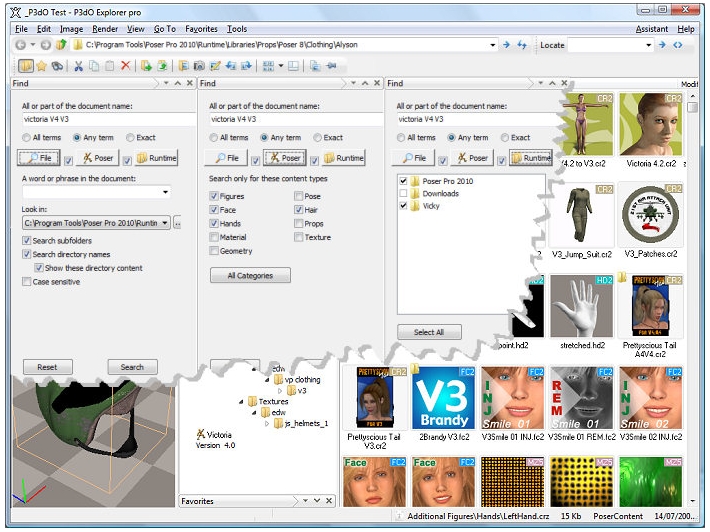
Task: Enable Case sensitive checkbox
Action: [x=26, y=282]
